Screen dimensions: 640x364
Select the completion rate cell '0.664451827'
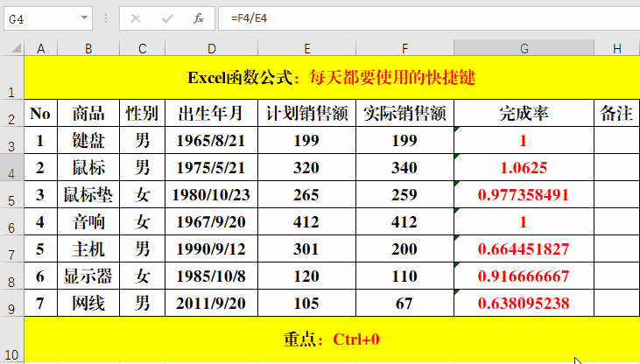pyautogui.click(x=524, y=248)
